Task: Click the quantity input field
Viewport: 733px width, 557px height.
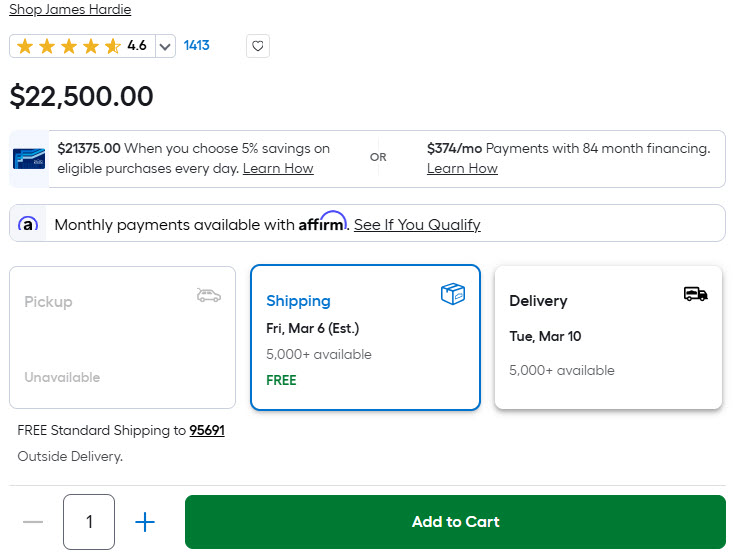Action: tap(89, 522)
